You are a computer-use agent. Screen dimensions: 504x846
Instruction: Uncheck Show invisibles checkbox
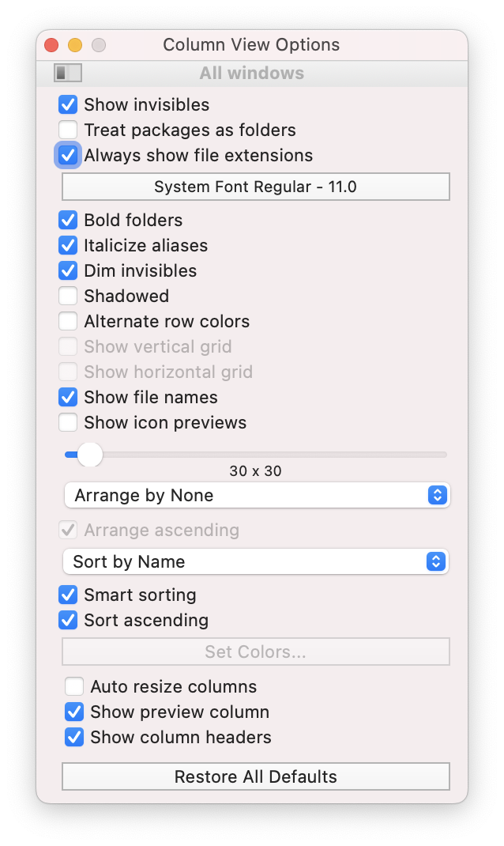tap(68, 104)
